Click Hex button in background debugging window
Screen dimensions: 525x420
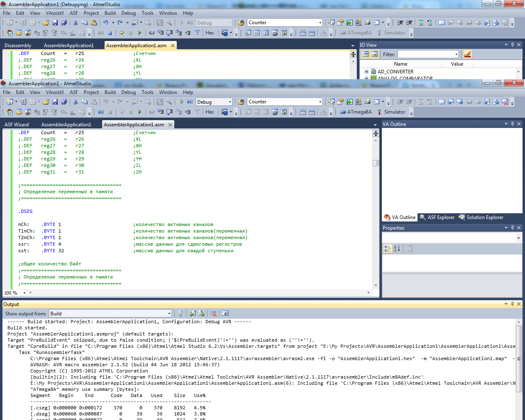tap(210, 33)
